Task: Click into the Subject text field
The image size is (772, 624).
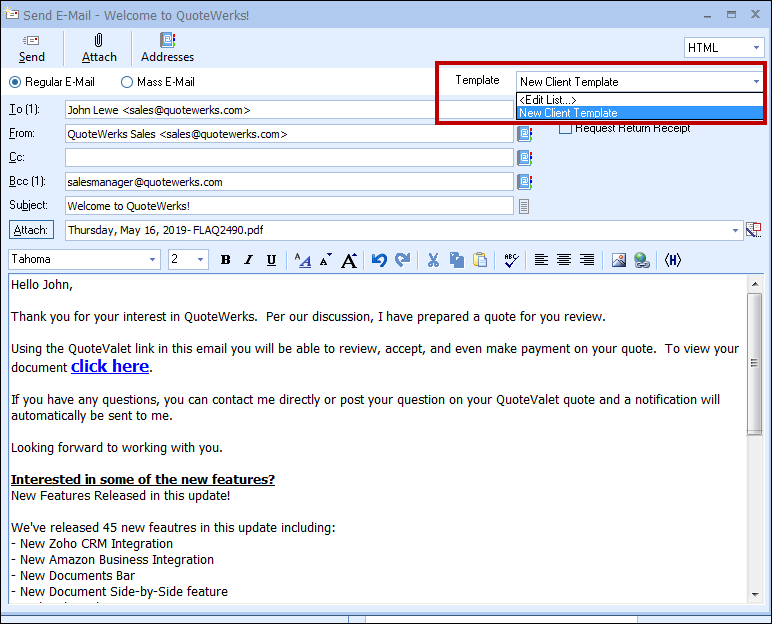Action: (288, 206)
